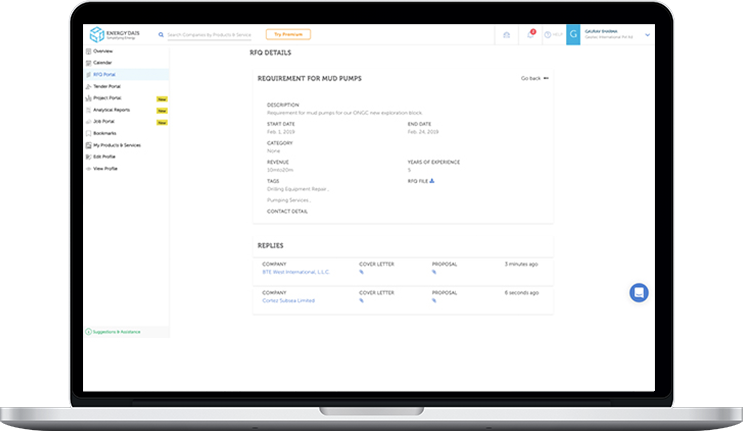Click the Pumping Services tag
Screen dimensions: 743x431
[289, 200]
